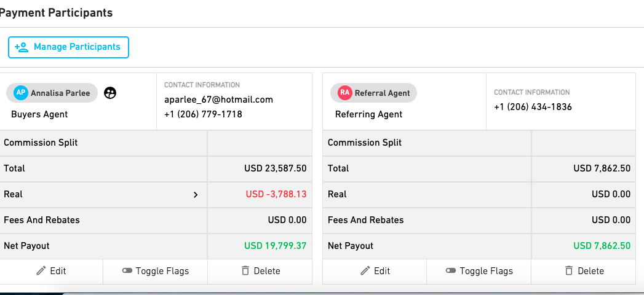
Task: Open the Annalisa Parlee name chip
Action: 52,93
